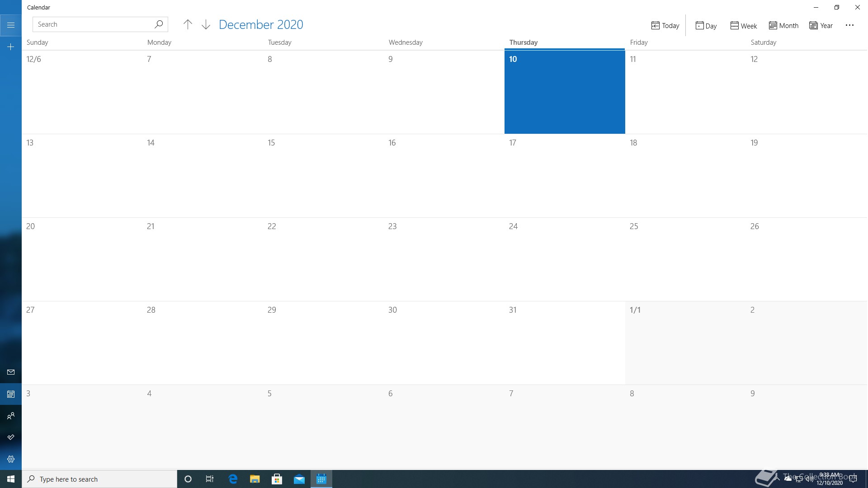Click taskbar 'Type here to search' box
The image size is (868, 488).
99,479
